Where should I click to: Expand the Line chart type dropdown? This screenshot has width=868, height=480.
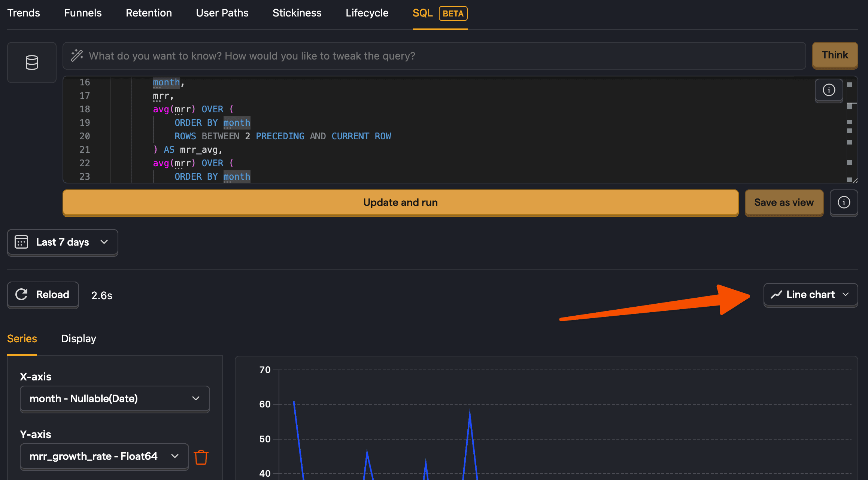(x=811, y=295)
